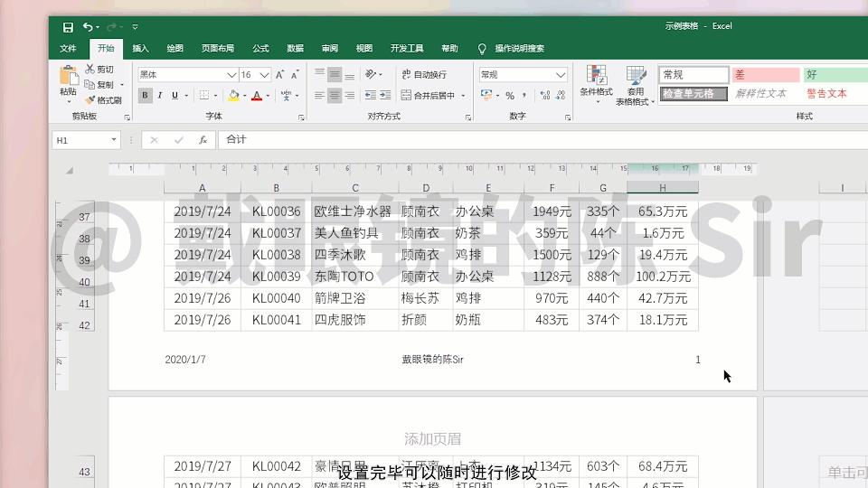Open the font name 黑体 dropdown
868x488 pixels.
coord(231,75)
